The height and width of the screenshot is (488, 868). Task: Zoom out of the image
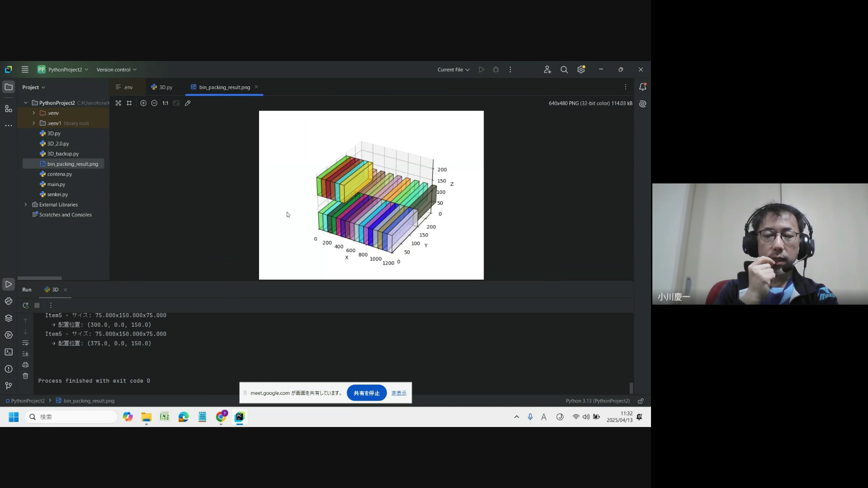(154, 103)
